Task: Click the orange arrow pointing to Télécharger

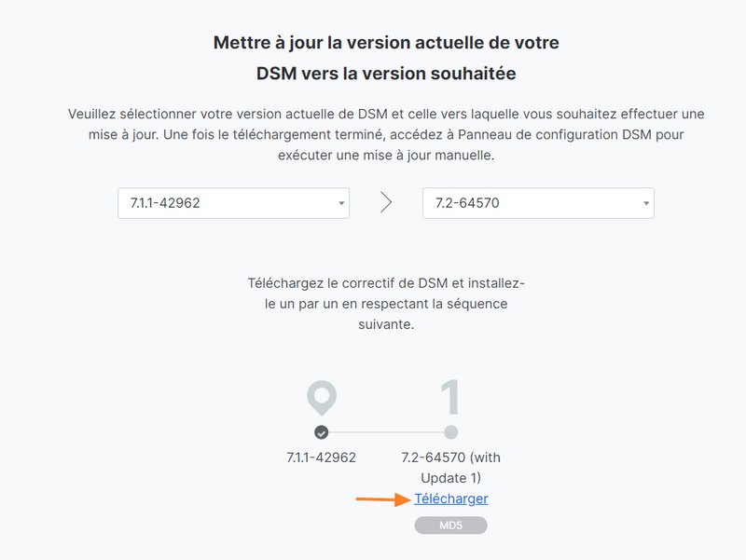Action: 394,499
